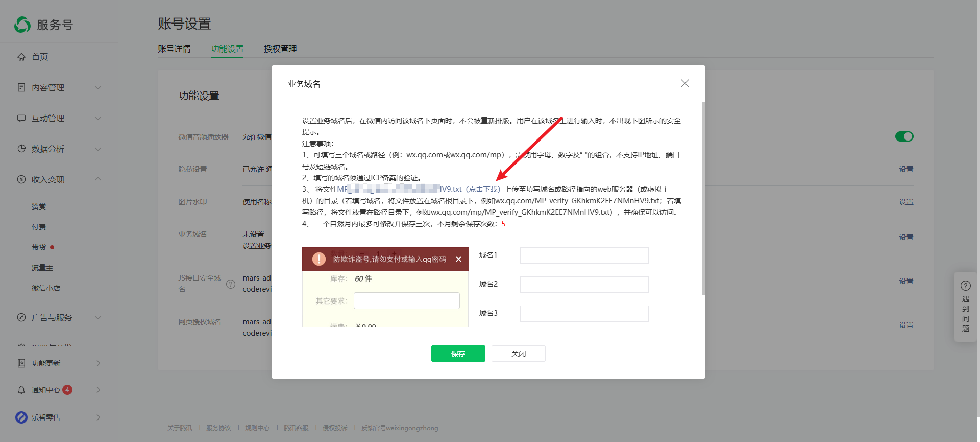Open the 服务协议 footer link

[x=218, y=428]
